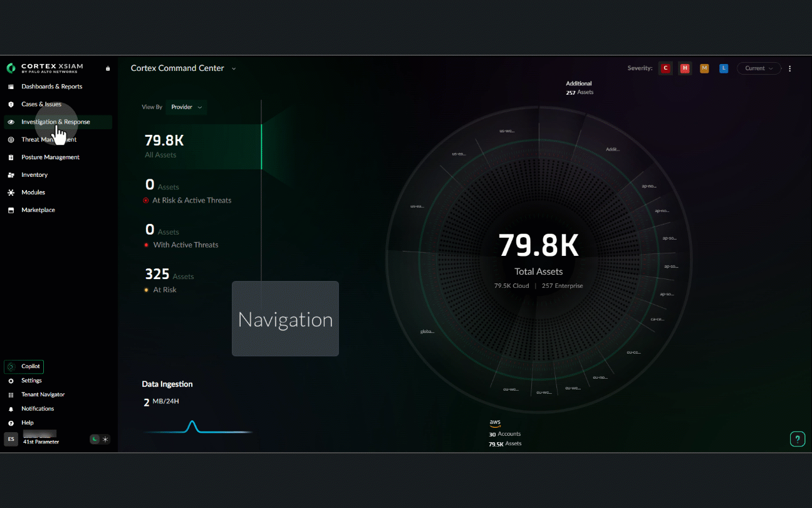Click the 257 Enterprise text
The width and height of the screenshot is (812, 508).
(x=563, y=286)
